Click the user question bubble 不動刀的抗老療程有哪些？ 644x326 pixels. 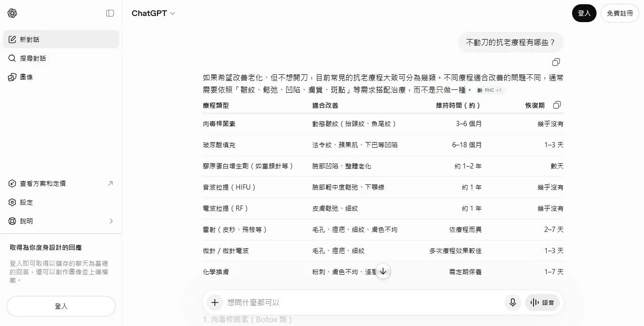511,42
